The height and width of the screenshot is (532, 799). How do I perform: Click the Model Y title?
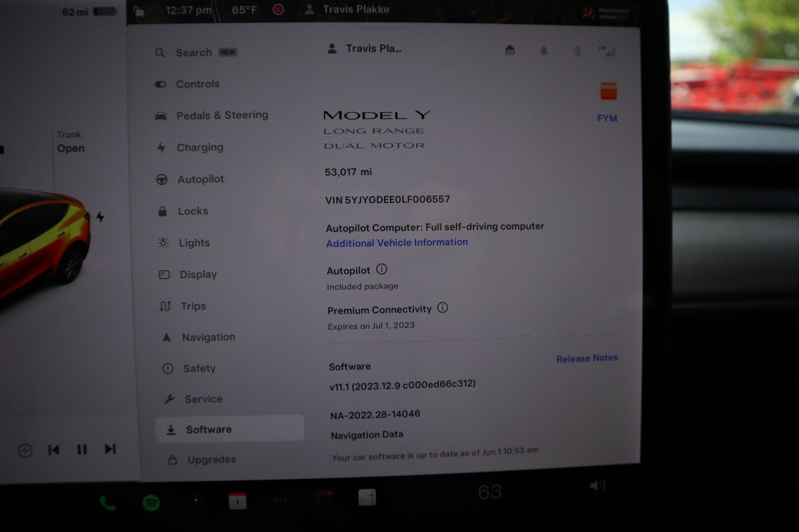point(377,115)
